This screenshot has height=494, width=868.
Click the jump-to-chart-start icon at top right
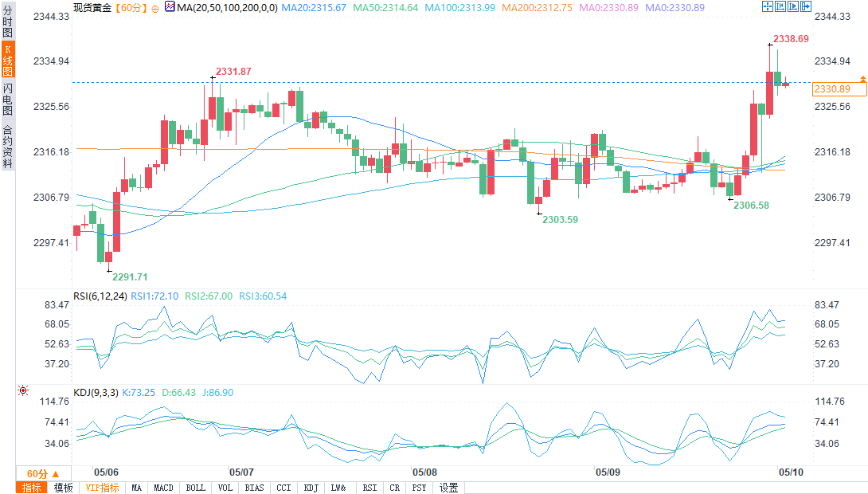pyautogui.click(x=780, y=6)
